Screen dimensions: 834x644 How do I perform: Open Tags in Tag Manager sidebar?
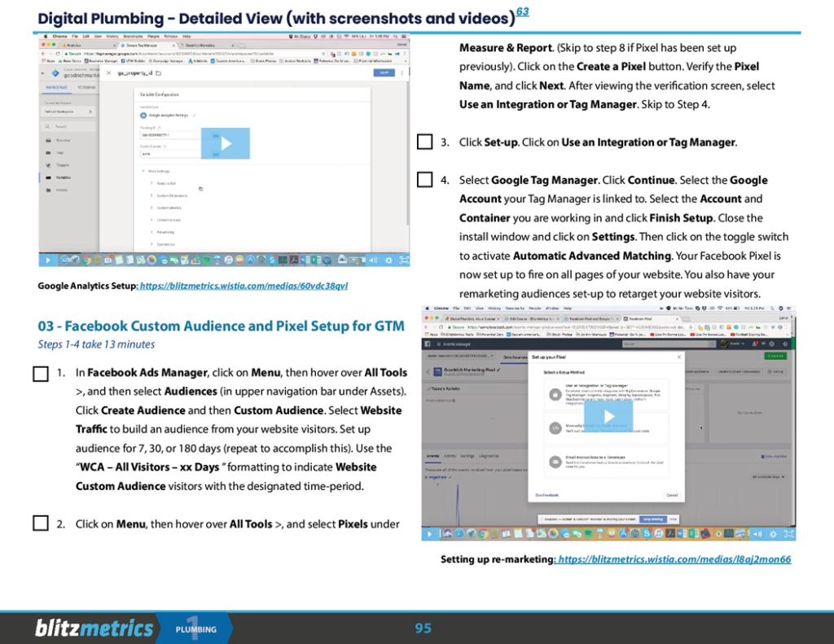pyautogui.click(x=55, y=152)
